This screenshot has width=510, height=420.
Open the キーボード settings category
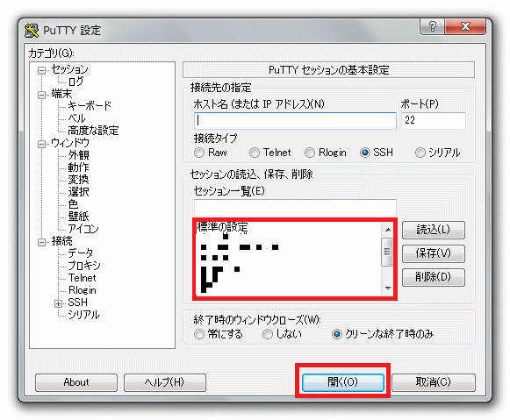[x=90, y=105]
